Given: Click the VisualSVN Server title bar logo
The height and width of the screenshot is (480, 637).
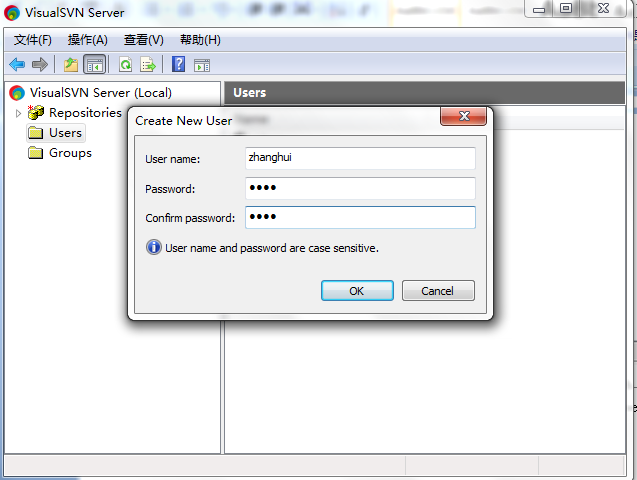Looking at the screenshot, I should 12,13.
